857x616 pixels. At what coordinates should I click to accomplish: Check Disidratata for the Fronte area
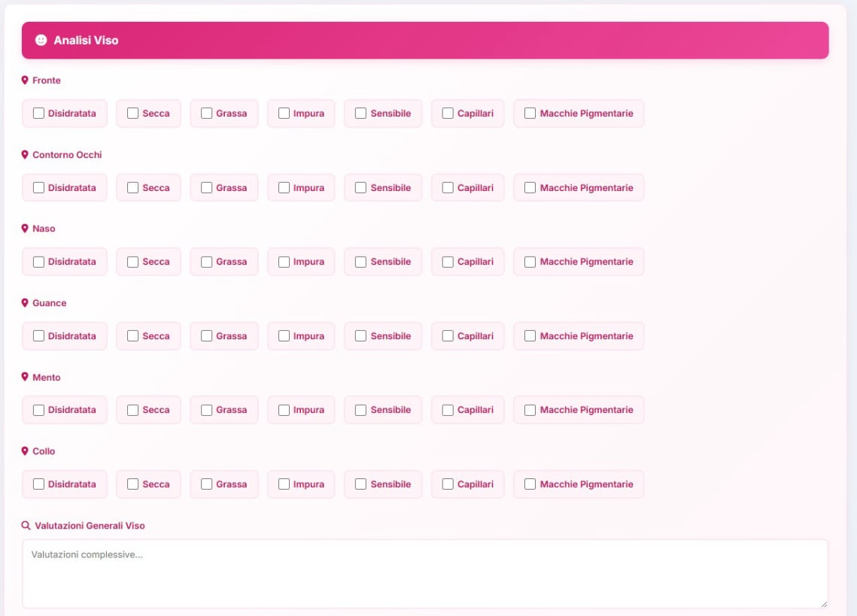tap(39, 114)
